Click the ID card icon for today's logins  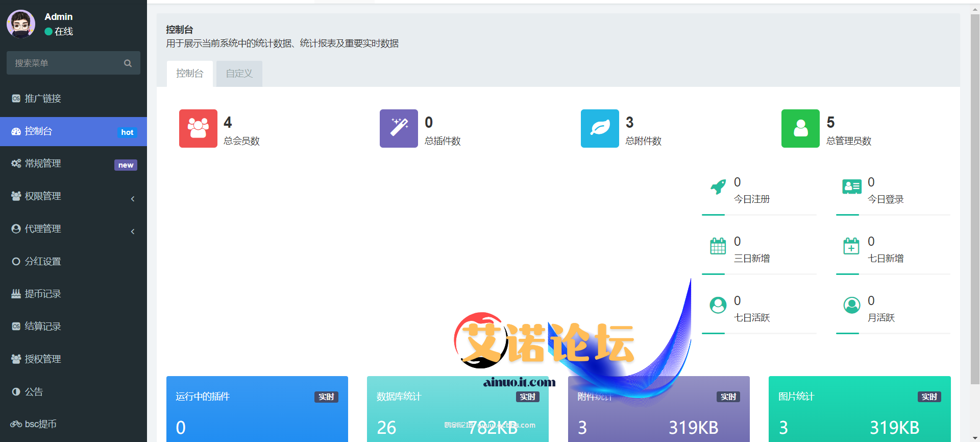tap(851, 187)
